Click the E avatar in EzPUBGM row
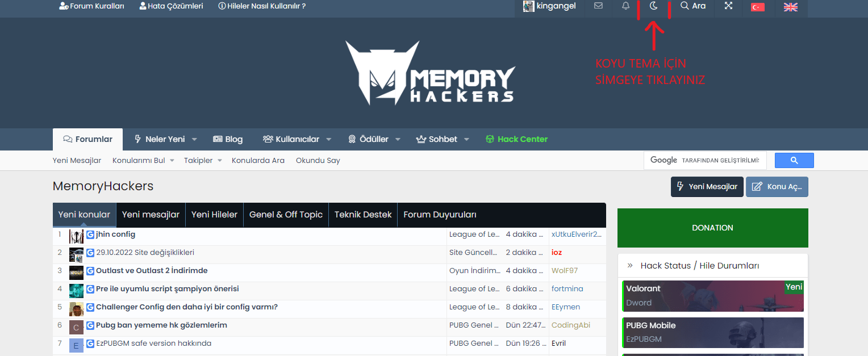This screenshot has width=868, height=356. 76,345
